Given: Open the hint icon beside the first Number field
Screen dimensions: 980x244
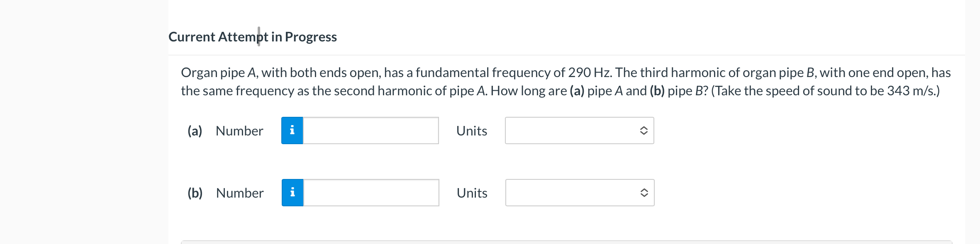Looking at the screenshot, I should coord(292,130).
